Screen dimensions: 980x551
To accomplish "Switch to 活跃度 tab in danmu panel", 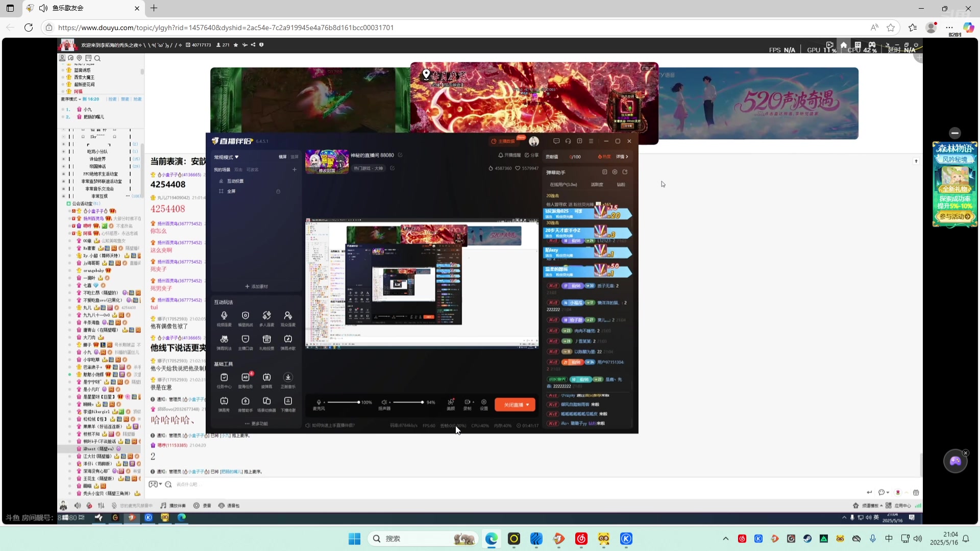I will (597, 185).
